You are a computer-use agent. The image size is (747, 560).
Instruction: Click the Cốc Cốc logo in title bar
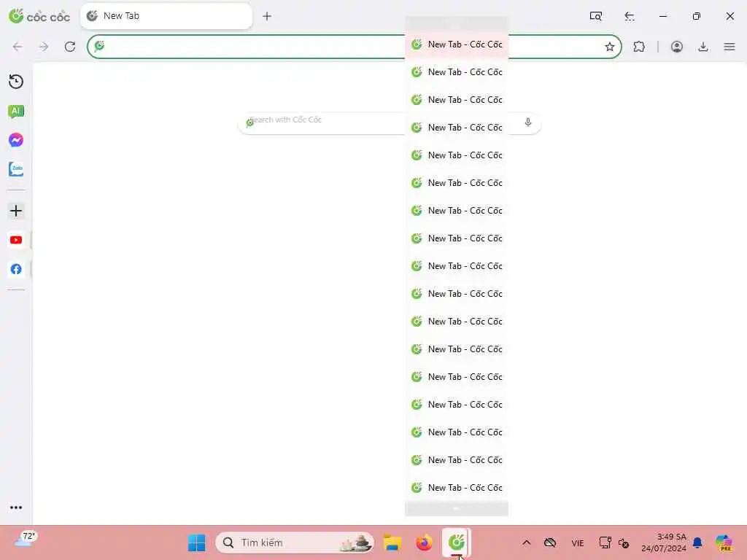click(39, 16)
